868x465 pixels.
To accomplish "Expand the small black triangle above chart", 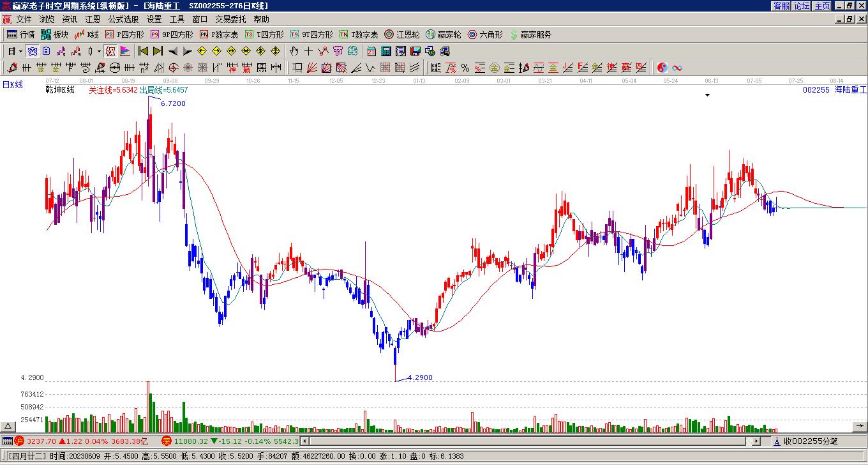I will tap(707, 95).
